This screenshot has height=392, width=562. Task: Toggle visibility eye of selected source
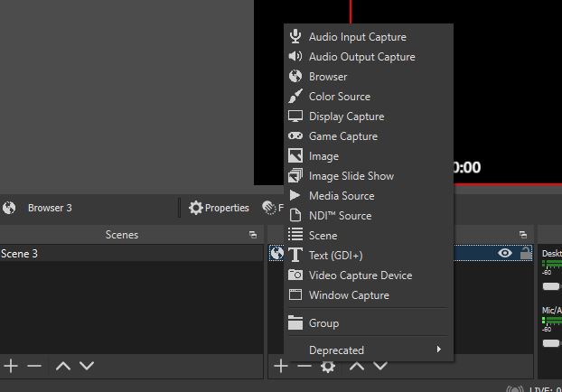[505, 253]
